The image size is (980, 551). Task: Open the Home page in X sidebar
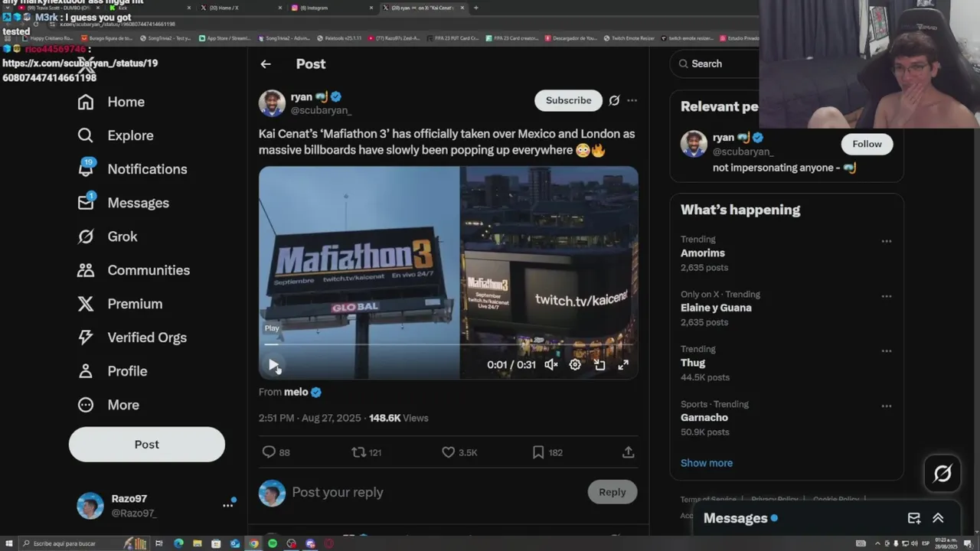111,102
